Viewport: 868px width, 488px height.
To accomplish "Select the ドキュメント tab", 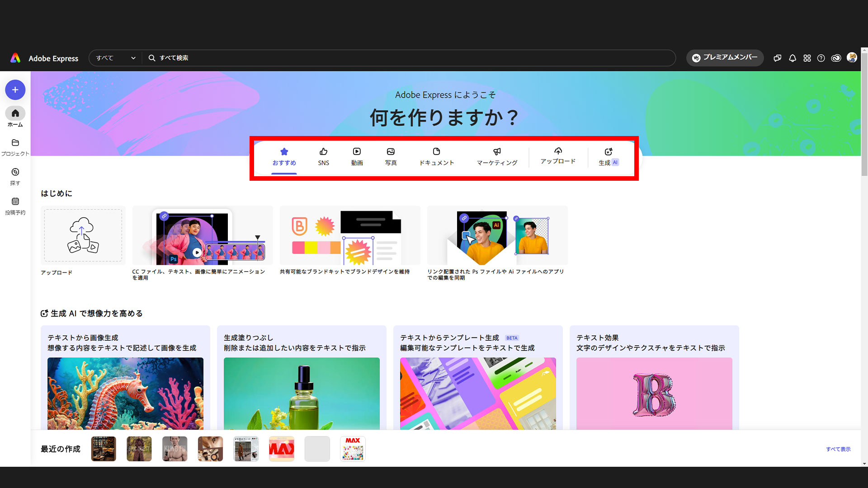I will pyautogui.click(x=437, y=156).
